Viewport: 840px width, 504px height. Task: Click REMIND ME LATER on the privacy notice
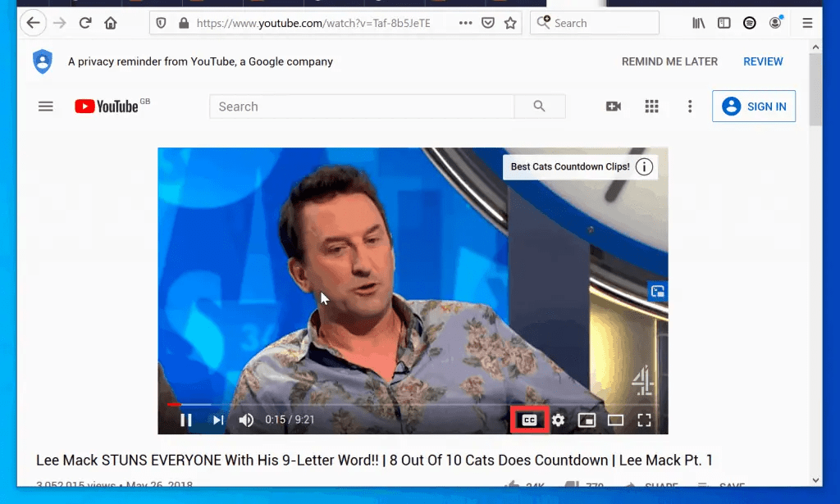click(669, 61)
